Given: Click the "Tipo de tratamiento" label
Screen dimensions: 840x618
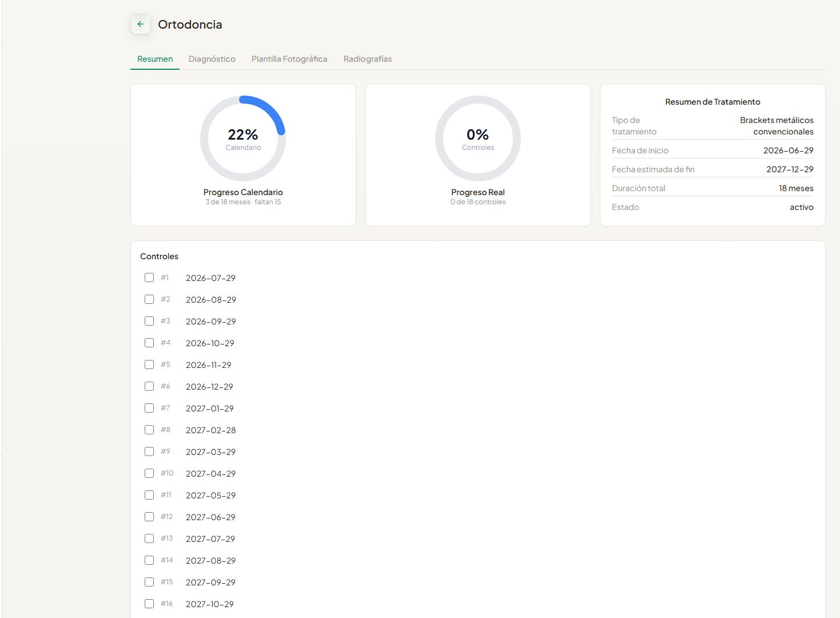Looking at the screenshot, I should tap(634, 126).
